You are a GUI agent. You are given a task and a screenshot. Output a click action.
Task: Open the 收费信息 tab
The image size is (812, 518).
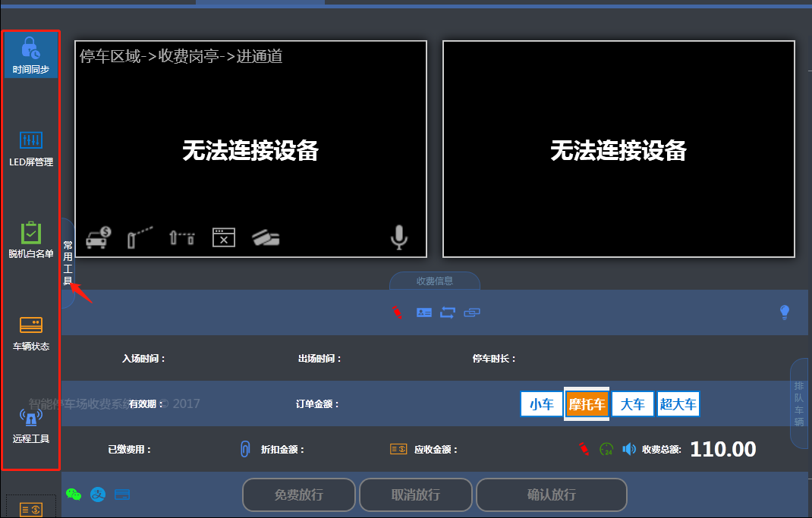tap(435, 281)
